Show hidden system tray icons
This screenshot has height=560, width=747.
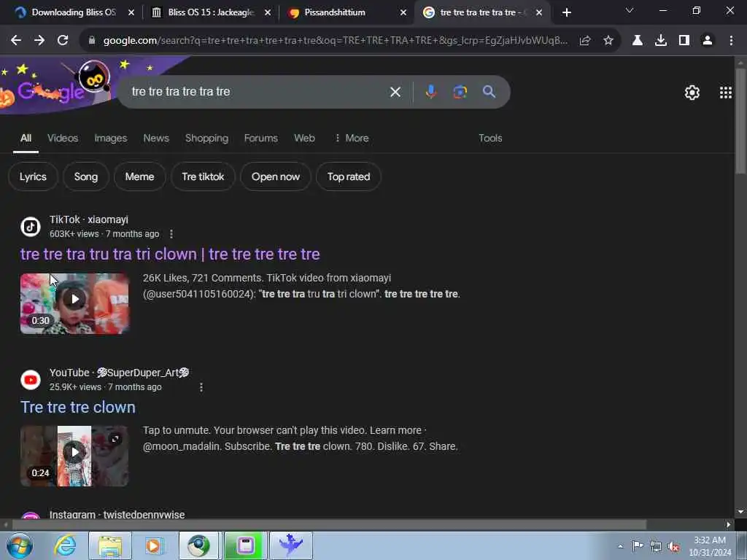pos(620,546)
